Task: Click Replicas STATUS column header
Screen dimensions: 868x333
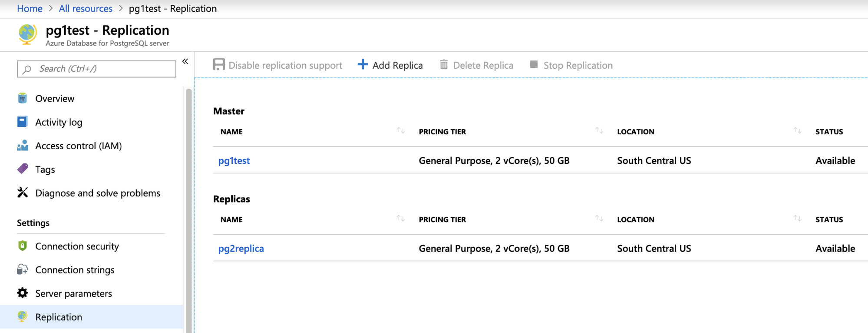Action: [x=829, y=220]
